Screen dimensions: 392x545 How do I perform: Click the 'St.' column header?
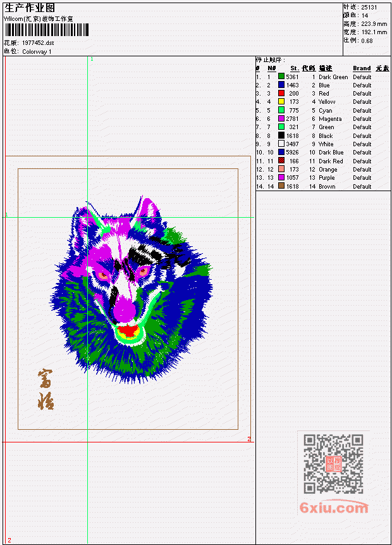(x=295, y=68)
